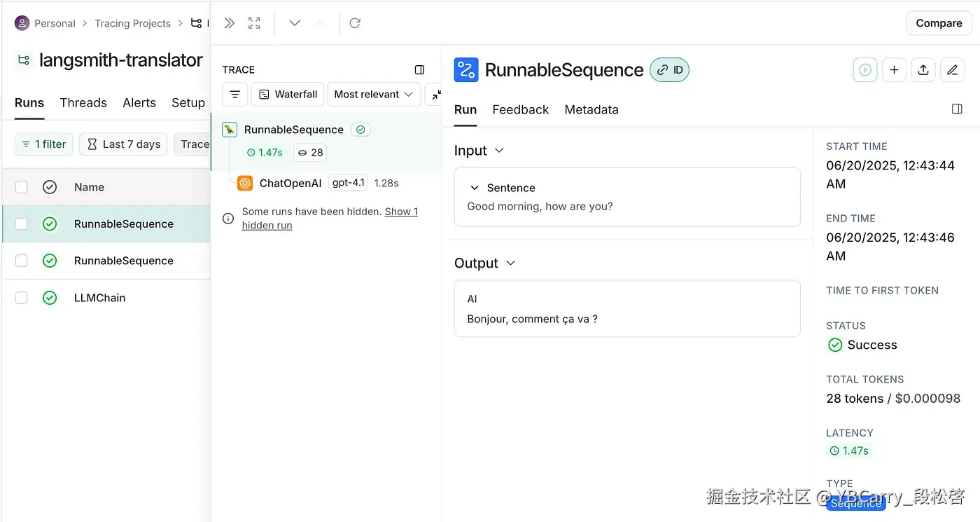Click the pencil annotate icon
980x522 pixels.
click(x=952, y=70)
